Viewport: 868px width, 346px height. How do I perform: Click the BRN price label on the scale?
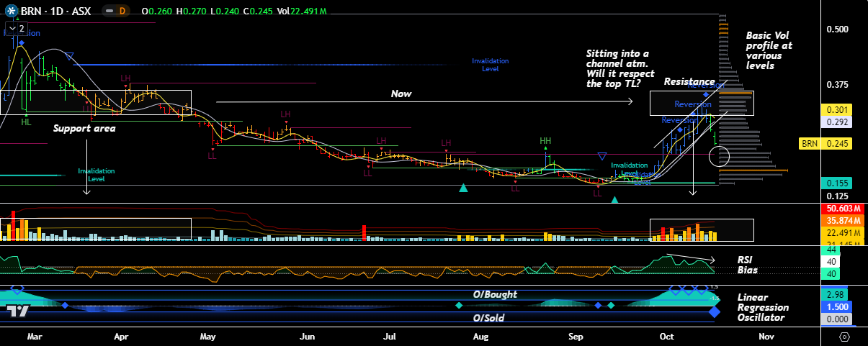click(x=811, y=144)
